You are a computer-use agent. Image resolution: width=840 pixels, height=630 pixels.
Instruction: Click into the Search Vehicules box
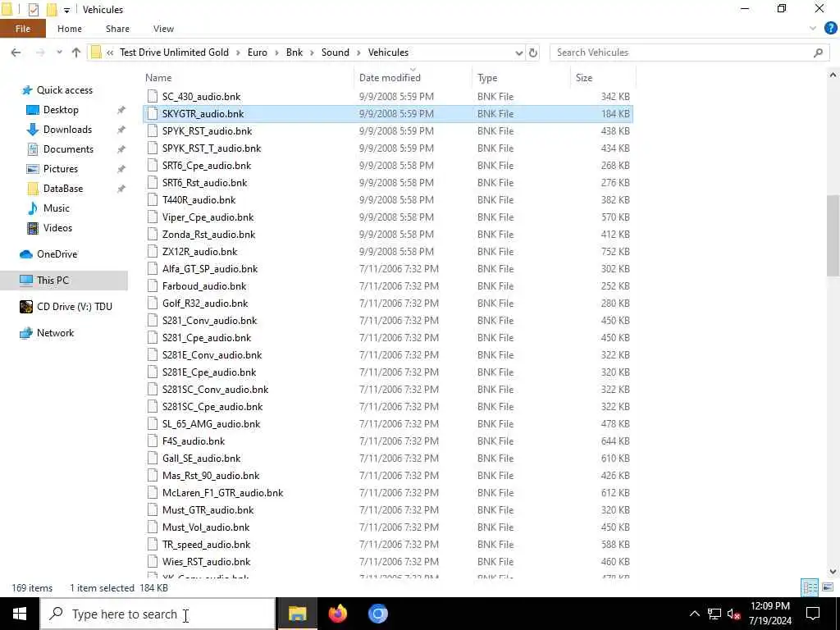point(682,52)
